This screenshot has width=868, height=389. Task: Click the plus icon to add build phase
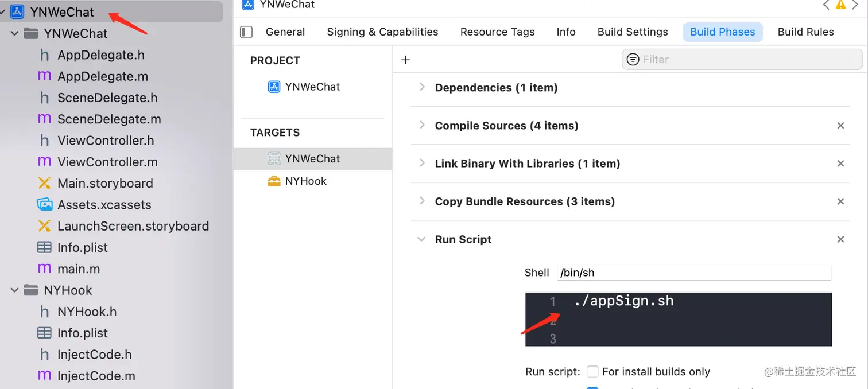pyautogui.click(x=406, y=60)
